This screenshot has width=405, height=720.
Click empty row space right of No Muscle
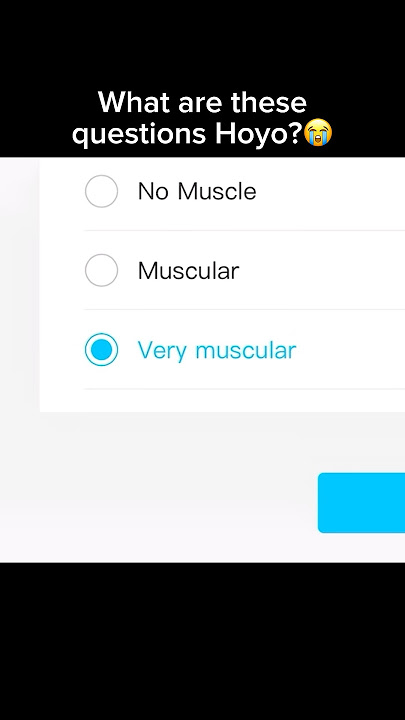coord(331,191)
